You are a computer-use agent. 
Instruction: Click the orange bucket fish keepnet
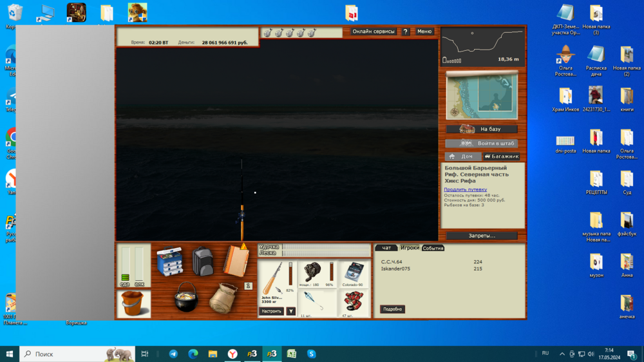click(x=134, y=303)
